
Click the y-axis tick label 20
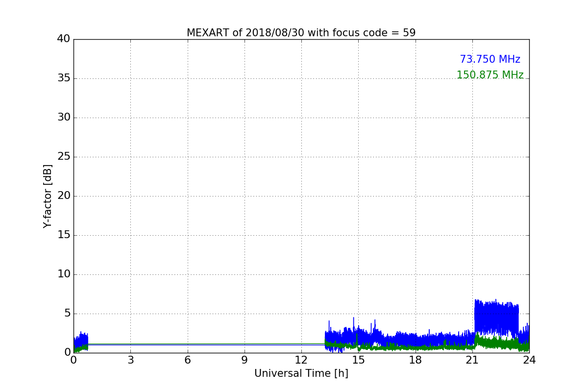64,196
